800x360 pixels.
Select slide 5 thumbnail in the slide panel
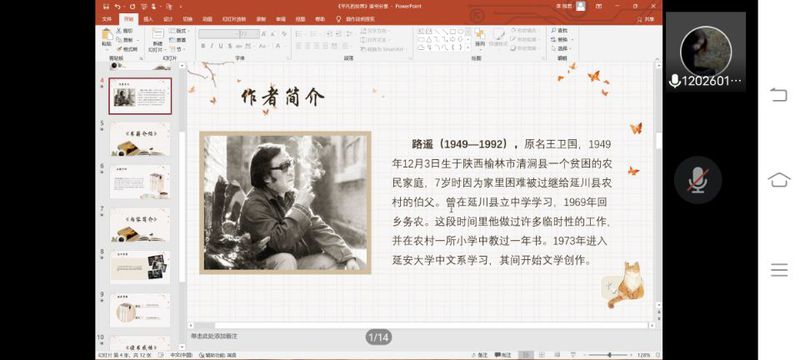click(140, 139)
